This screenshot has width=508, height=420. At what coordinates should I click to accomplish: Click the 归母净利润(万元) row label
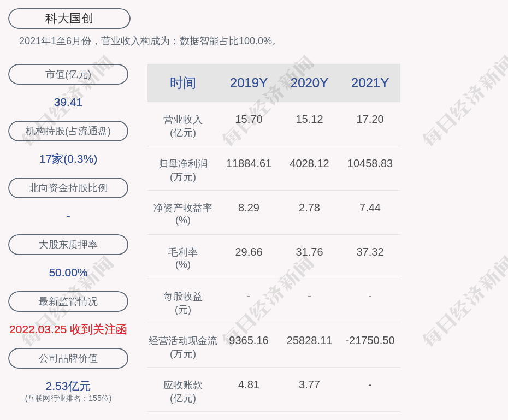(x=183, y=170)
